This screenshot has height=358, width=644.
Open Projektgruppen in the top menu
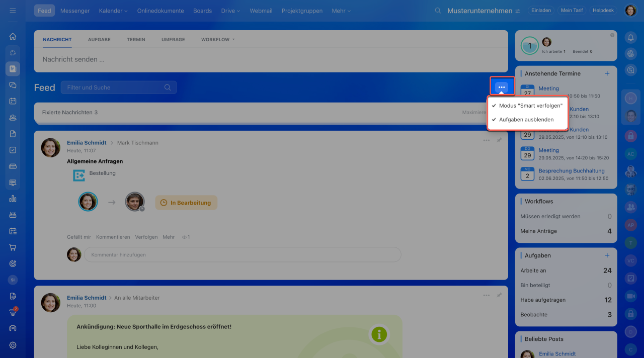tap(302, 11)
